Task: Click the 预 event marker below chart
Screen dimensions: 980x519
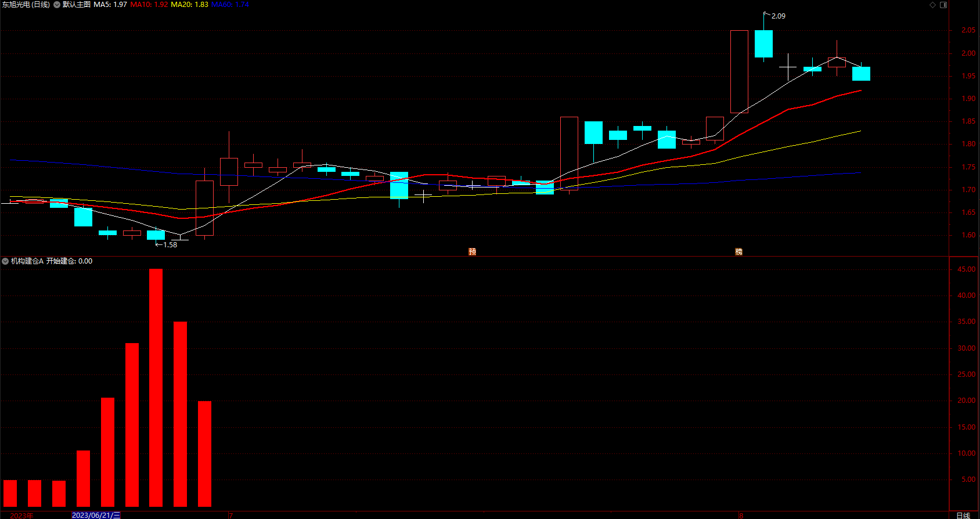Action: click(472, 251)
